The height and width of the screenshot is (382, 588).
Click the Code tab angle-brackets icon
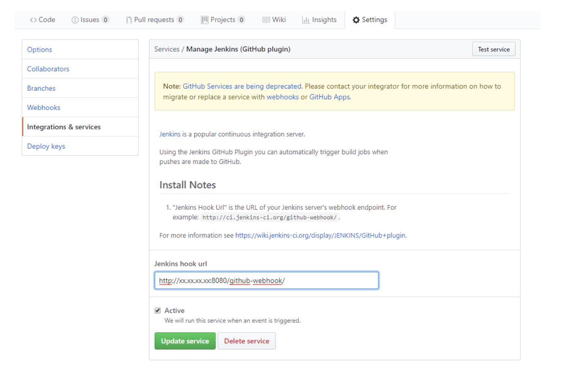pyautogui.click(x=33, y=20)
